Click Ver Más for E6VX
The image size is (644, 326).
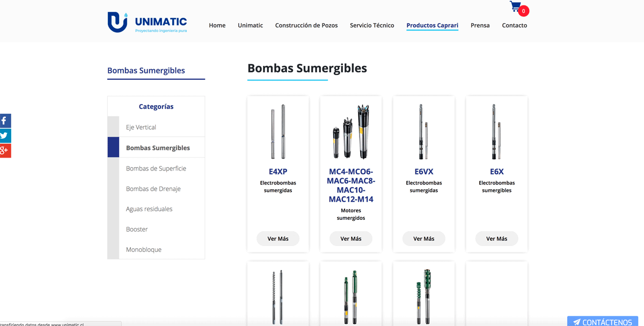coord(424,239)
